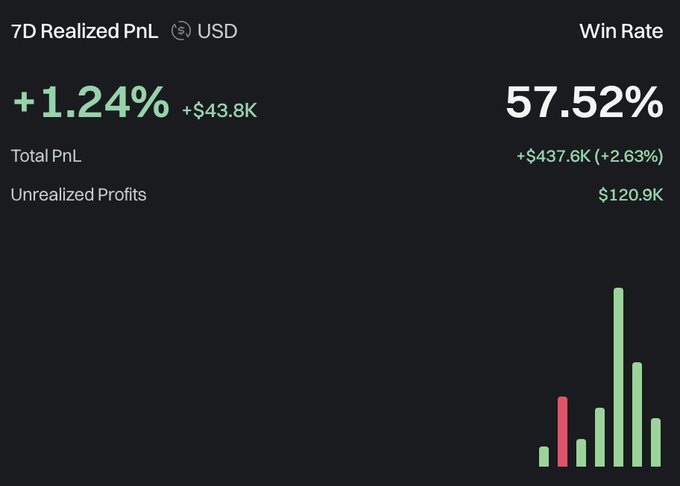The width and height of the screenshot is (680, 486).
Task: Select the fourth green bar in chart
Action: point(600,437)
